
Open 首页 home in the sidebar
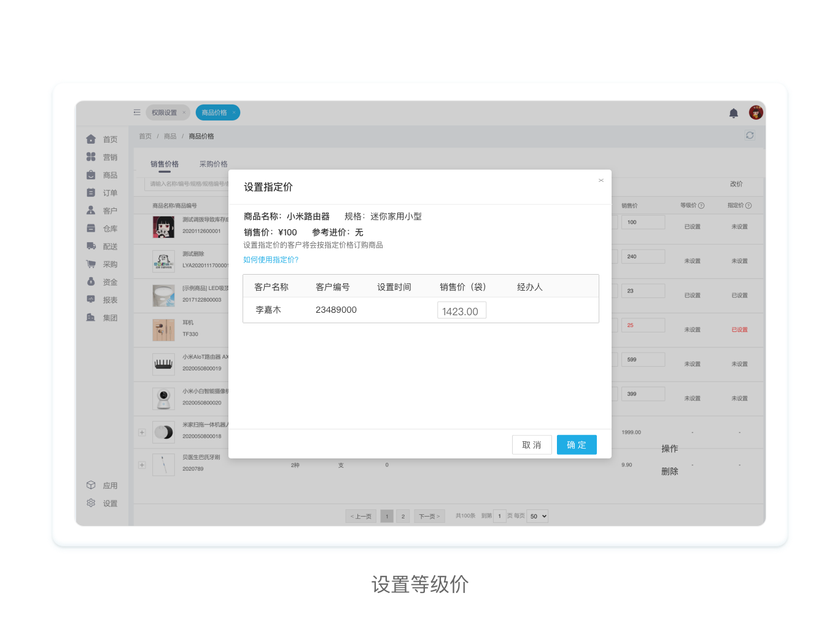[102, 139]
